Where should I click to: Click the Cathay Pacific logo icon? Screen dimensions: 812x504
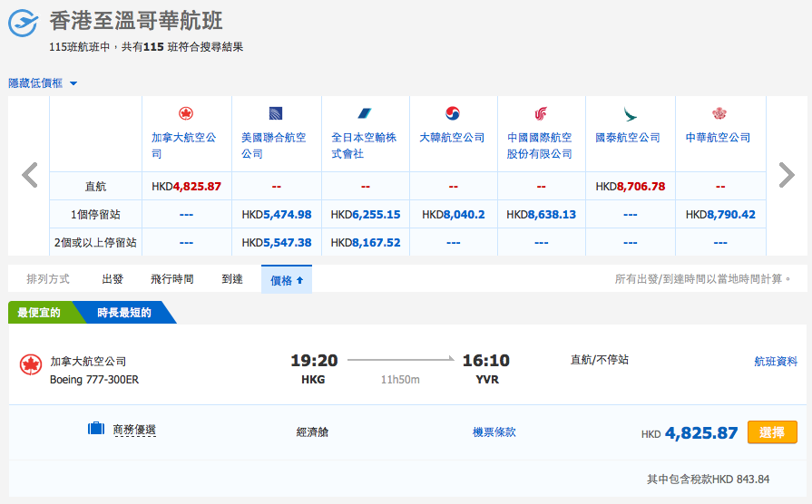[630, 114]
